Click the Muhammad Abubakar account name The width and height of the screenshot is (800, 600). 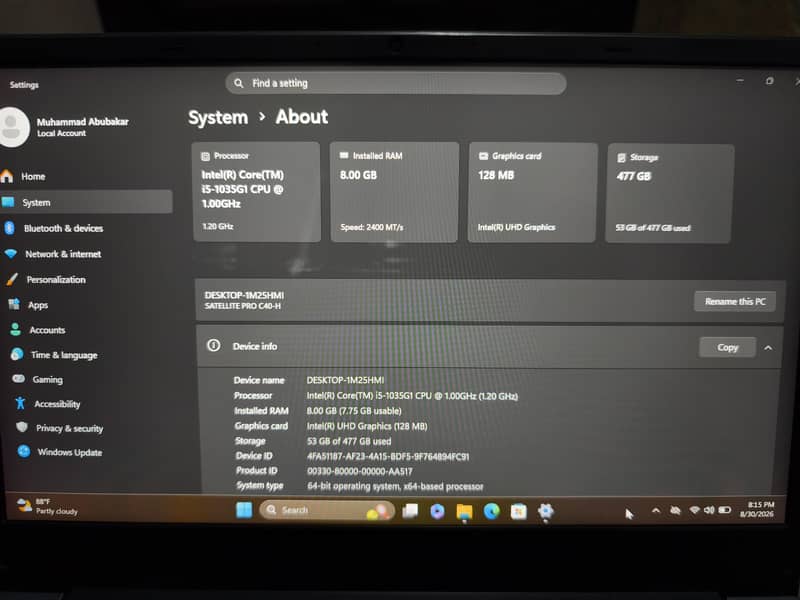tap(82, 121)
